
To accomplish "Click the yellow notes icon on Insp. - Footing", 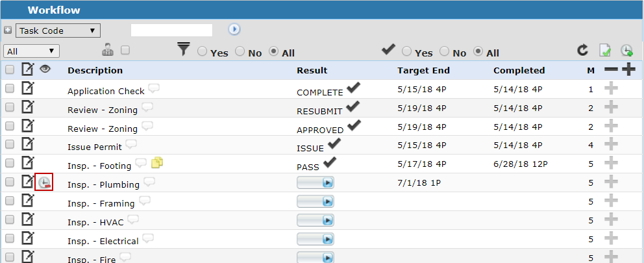I will [x=156, y=163].
